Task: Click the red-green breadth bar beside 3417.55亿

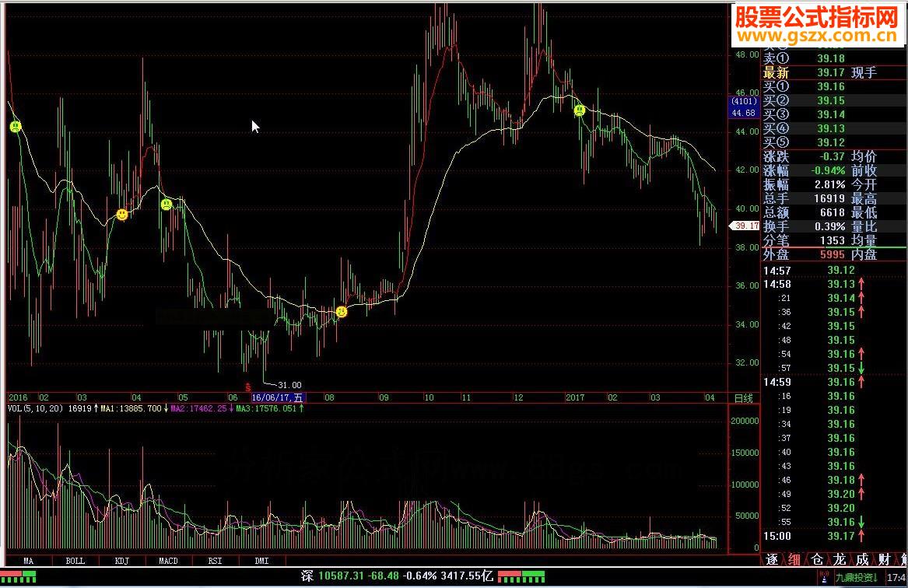Action: (521, 576)
